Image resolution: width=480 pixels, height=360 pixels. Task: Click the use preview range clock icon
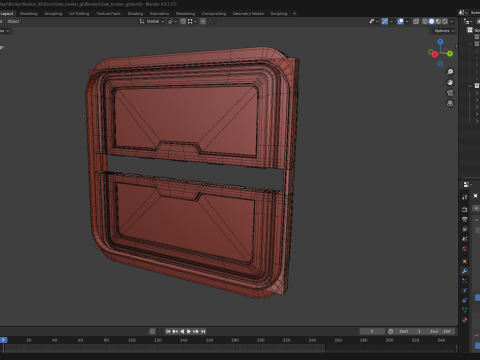point(391,331)
